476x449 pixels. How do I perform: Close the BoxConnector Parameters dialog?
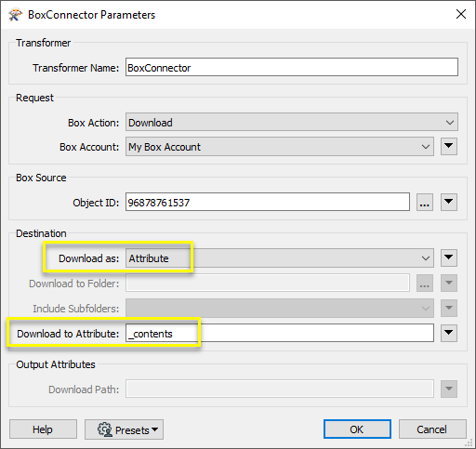(x=461, y=14)
